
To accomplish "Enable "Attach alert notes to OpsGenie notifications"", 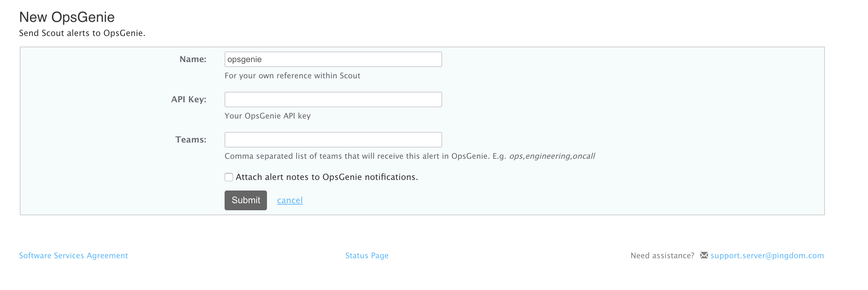I will [x=229, y=177].
